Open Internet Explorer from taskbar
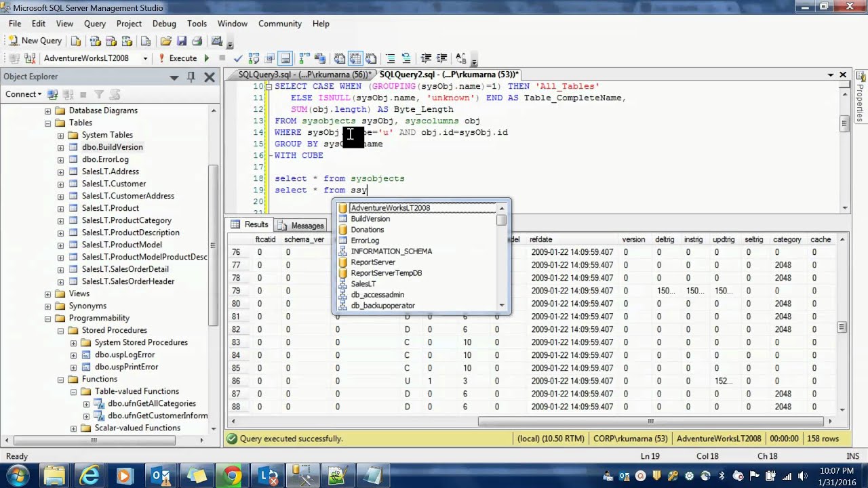 pos(89,475)
